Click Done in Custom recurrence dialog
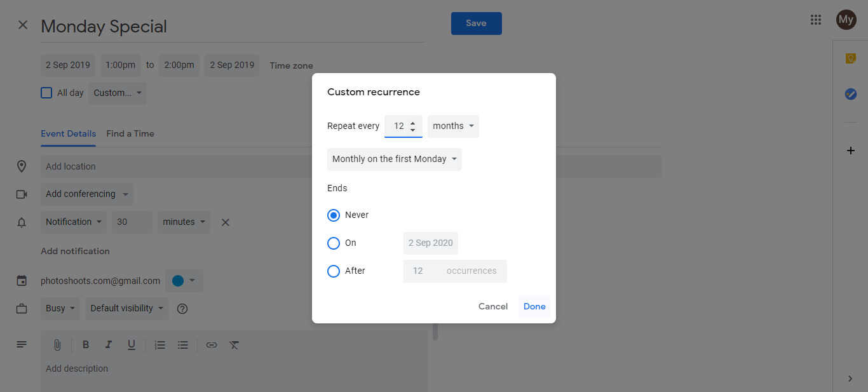 point(534,307)
